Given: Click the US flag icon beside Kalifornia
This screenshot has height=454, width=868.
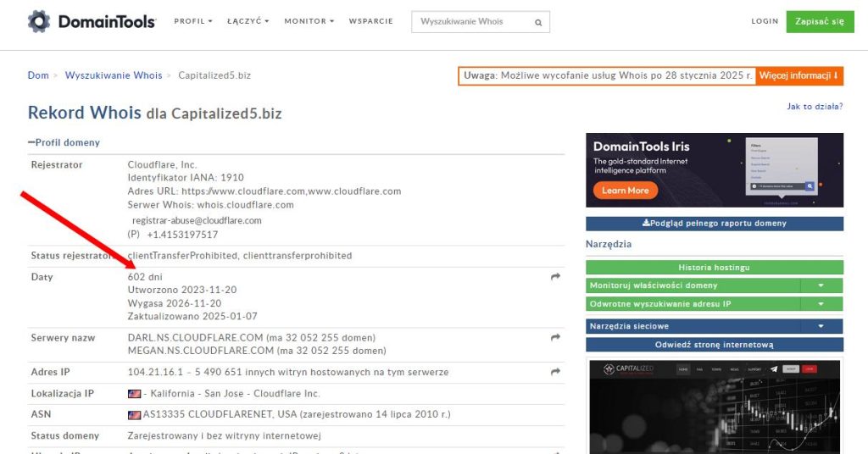Looking at the screenshot, I should (134, 394).
